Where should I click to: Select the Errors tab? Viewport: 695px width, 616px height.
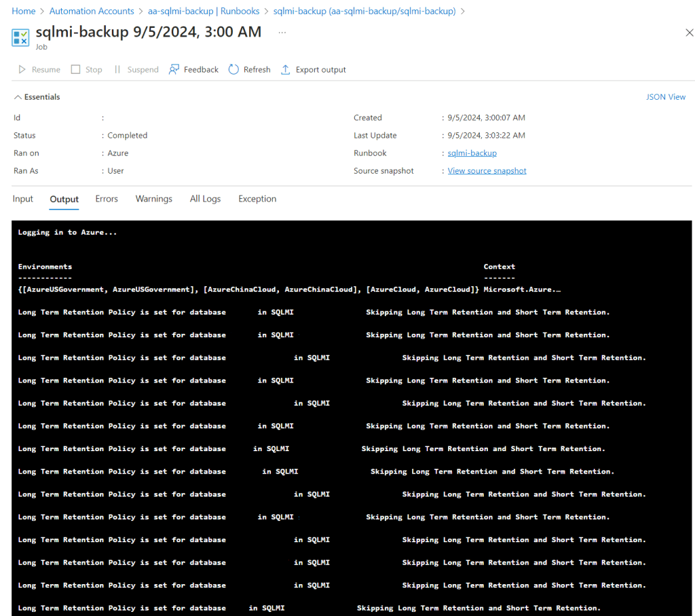coord(107,199)
